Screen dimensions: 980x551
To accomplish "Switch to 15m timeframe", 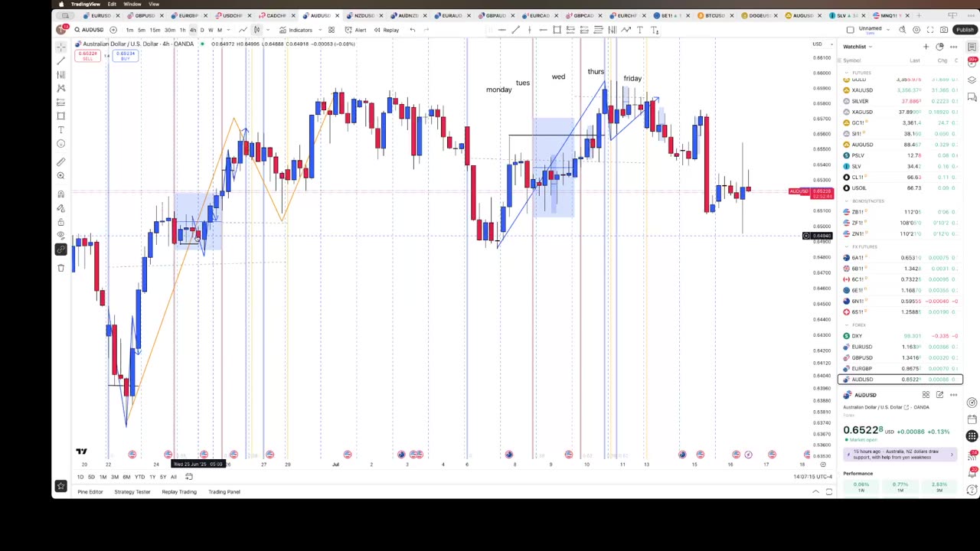I will [155, 30].
